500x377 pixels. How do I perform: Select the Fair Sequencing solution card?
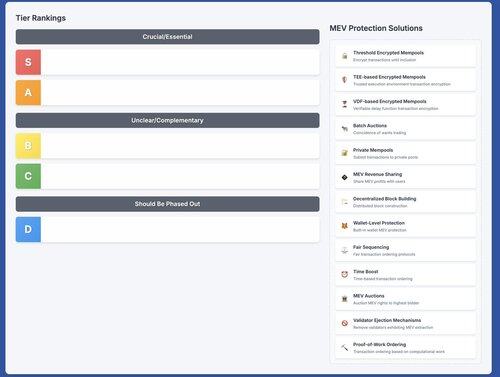[x=405, y=251]
